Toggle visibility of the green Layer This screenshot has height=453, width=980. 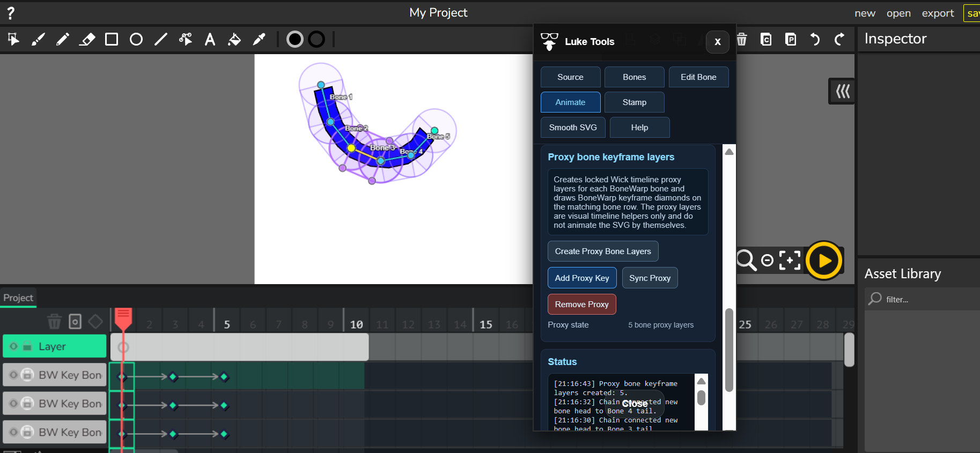click(x=14, y=346)
